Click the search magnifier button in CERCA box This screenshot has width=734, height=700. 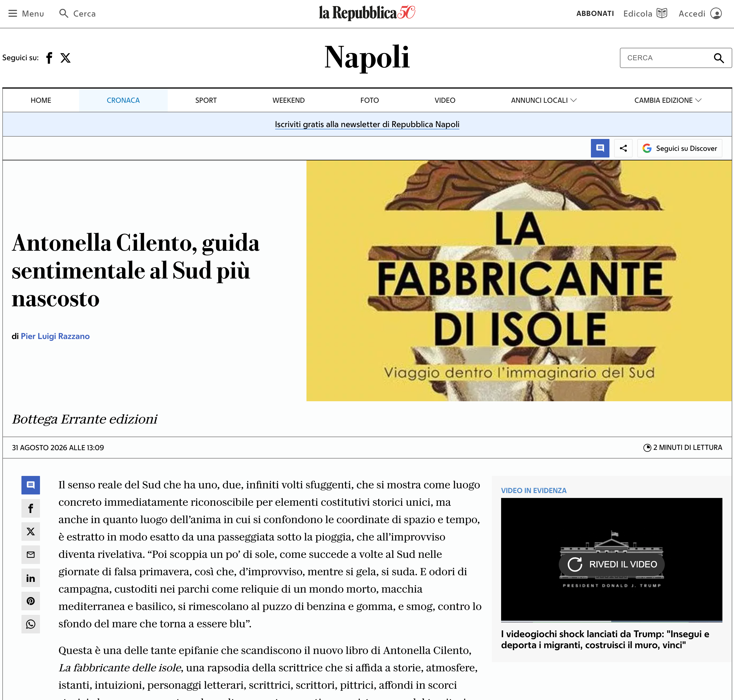pos(719,58)
